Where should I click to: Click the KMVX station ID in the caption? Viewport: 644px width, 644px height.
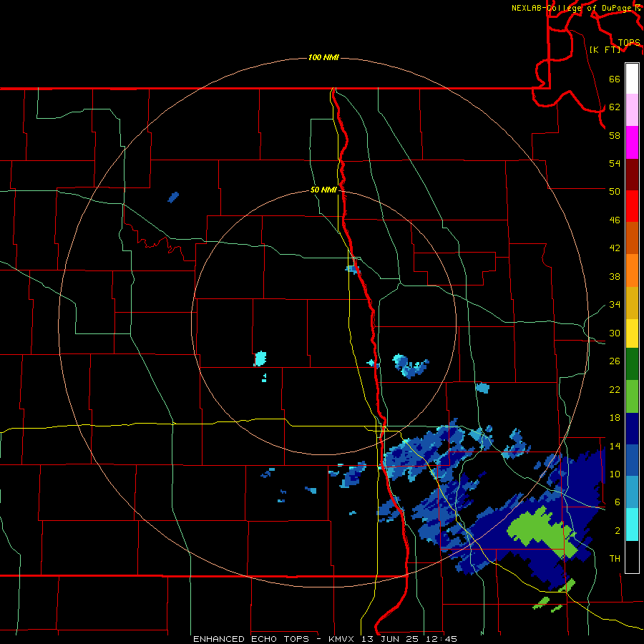pyautogui.click(x=343, y=639)
